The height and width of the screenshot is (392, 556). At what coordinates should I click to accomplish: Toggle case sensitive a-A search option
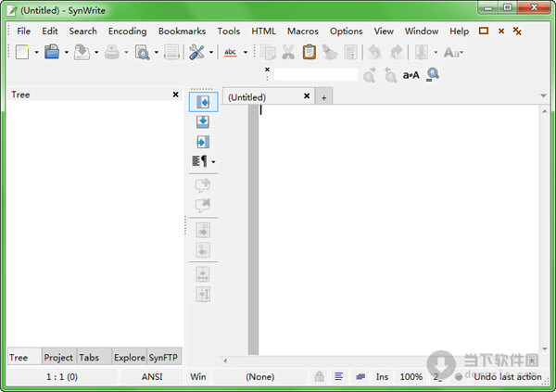click(x=411, y=75)
